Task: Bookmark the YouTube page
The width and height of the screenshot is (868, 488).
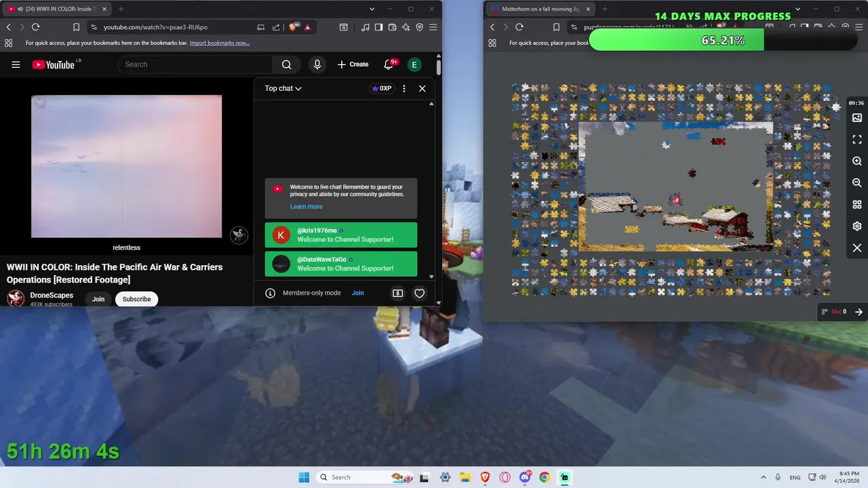Action: tap(76, 27)
